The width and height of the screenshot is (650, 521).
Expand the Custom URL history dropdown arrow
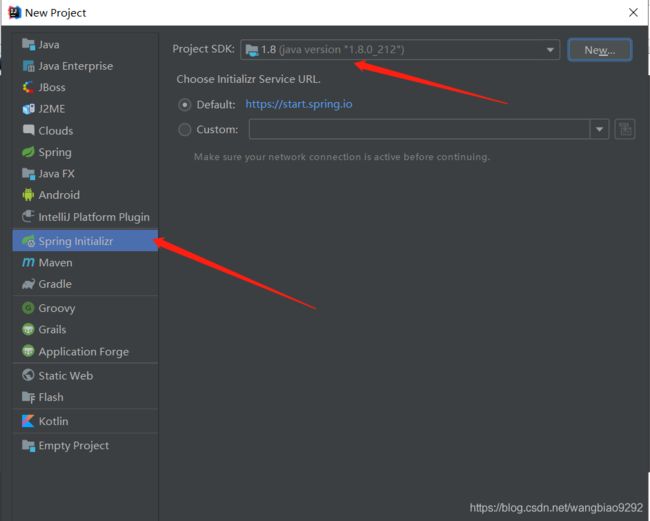pyautogui.click(x=599, y=129)
